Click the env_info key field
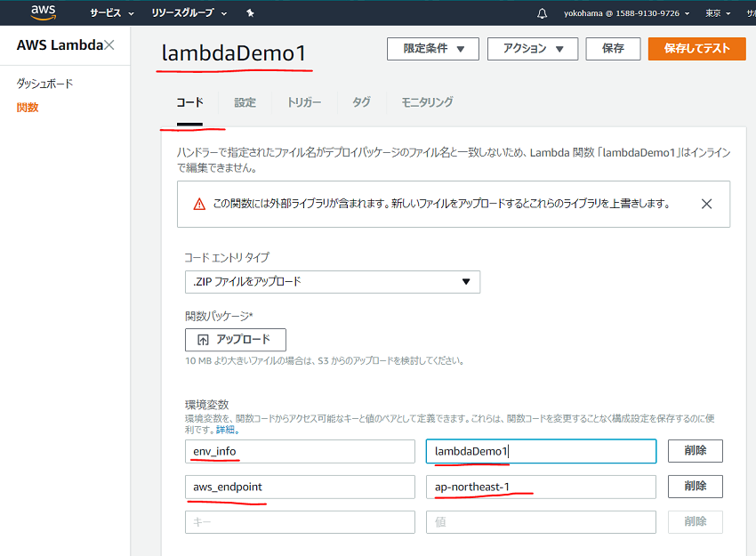Screen dimensions: 756x556 coord(300,451)
